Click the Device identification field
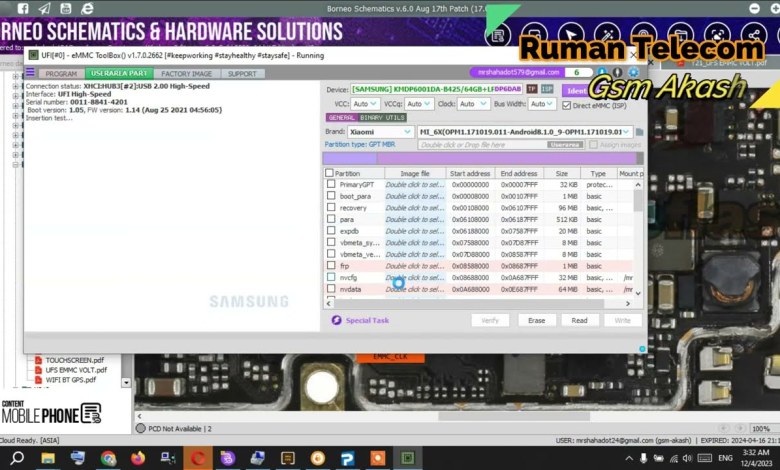This screenshot has height=470, width=780. 437,89
